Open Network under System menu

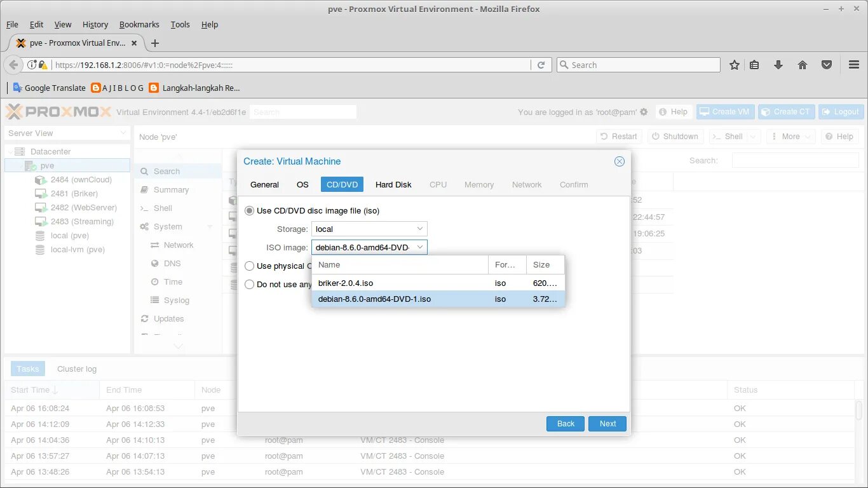click(x=179, y=245)
